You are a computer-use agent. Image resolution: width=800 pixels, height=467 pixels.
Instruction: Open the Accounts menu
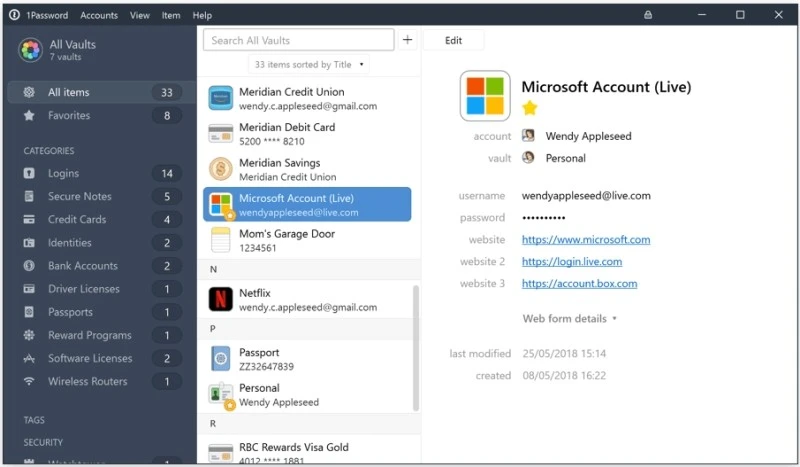click(x=99, y=15)
